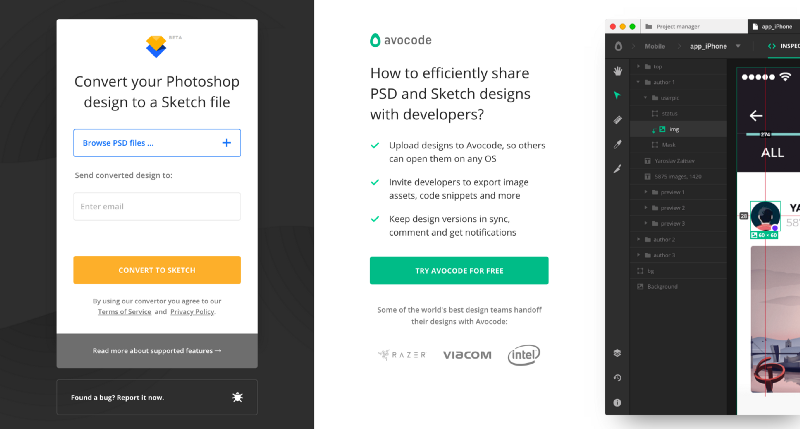
Task: Open the Inspect tab
Action: click(x=784, y=46)
